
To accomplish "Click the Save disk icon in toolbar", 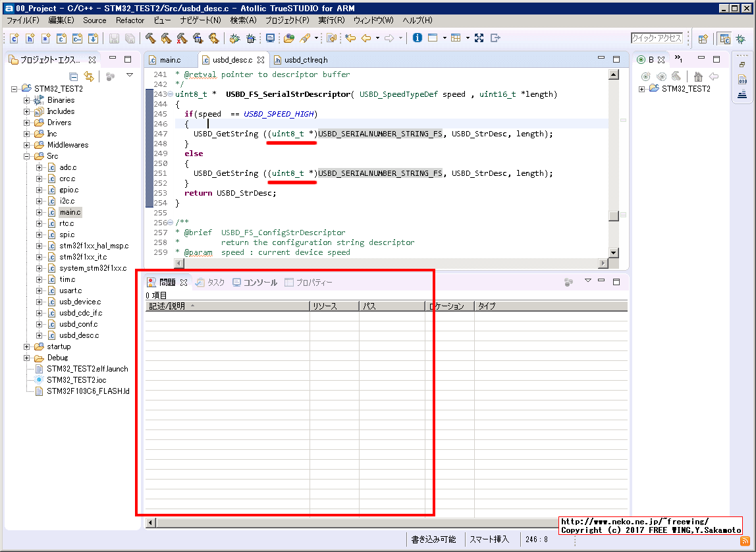I will click(x=114, y=38).
